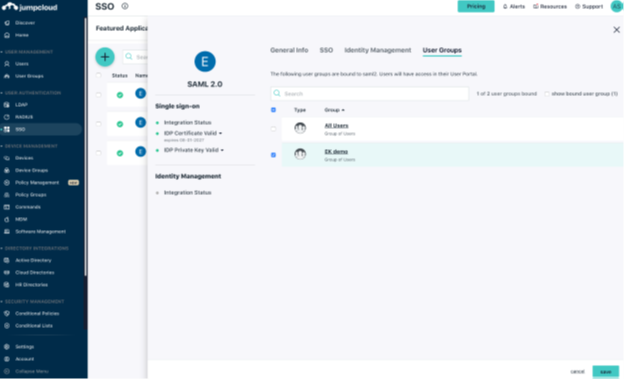Open Conditional Policies in the sidebar

(x=37, y=314)
